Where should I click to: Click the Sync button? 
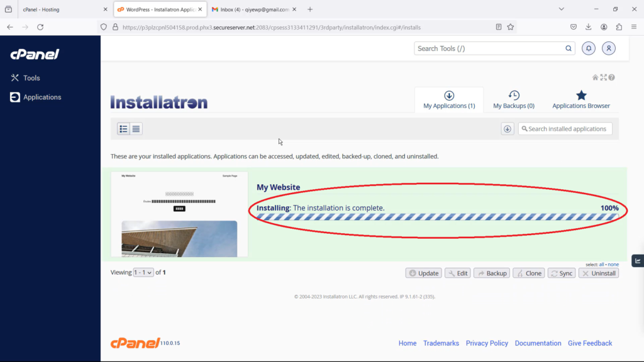click(x=562, y=273)
